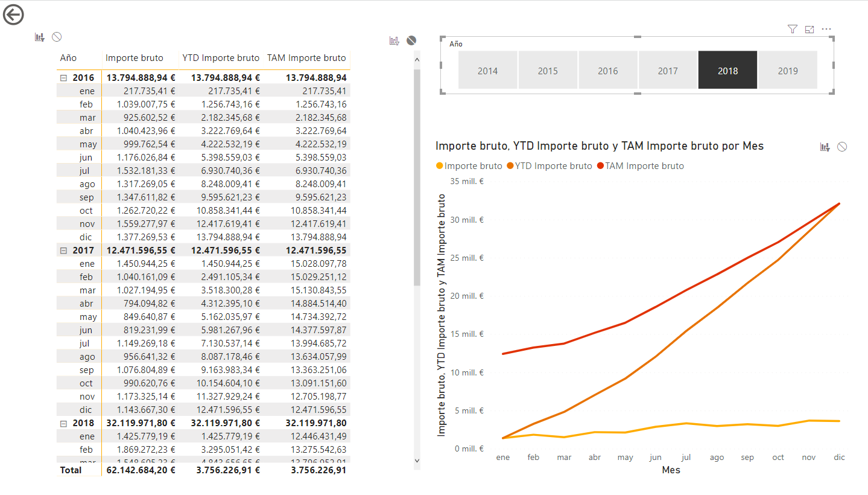868x495 pixels.
Task: Click the no-interaction circle icon above the table
Action: pos(56,36)
